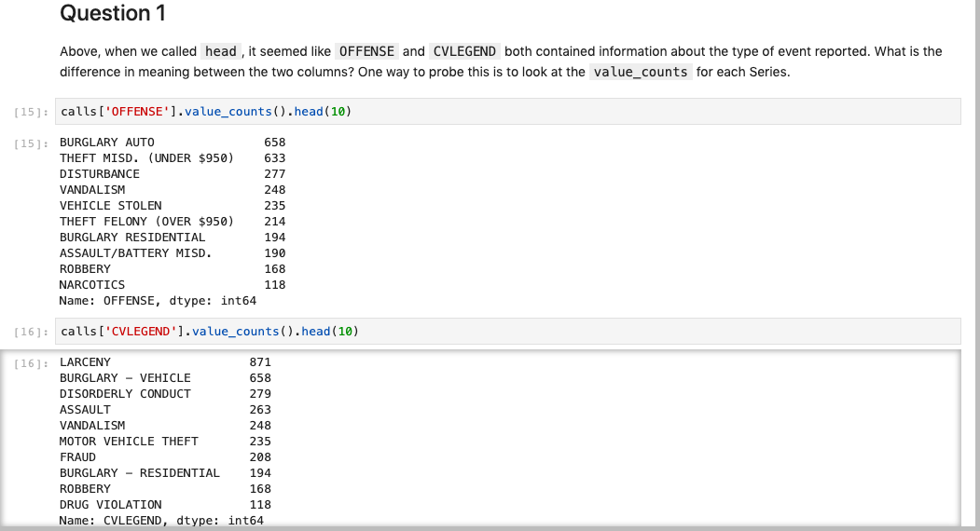The width and height of the screenshot is (980, 531).
Task: Click the count 633 next to THEFT MISD.
Action: point(274,158)
